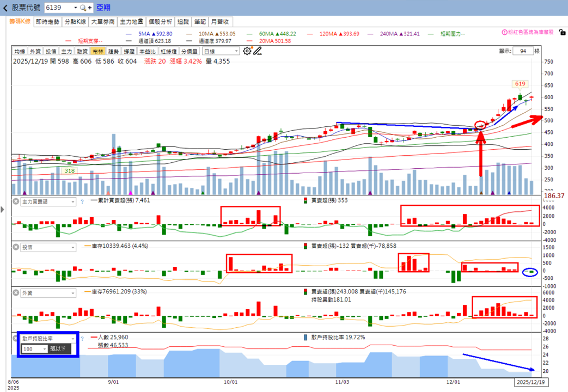Click the 20MA 501.58 legend entry
Screen dimensions: 568x392
click(x=268, y=41)
